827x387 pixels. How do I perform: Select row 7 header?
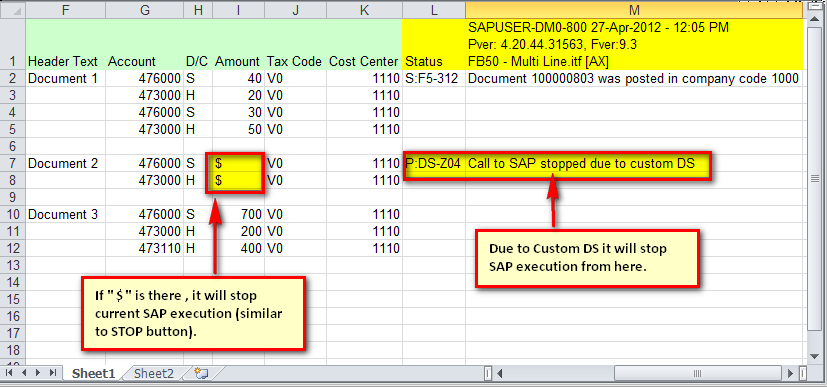pos(13,163)
